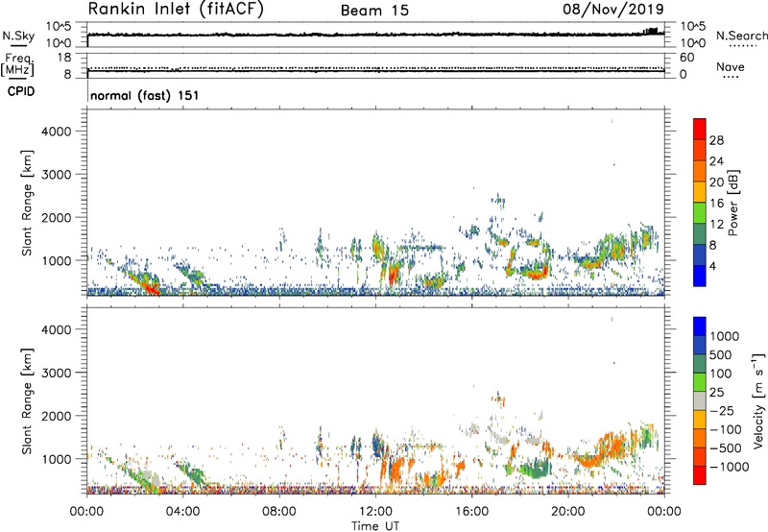The width and height of the screenshot is (768, 532).
Task: Click the red bottom of the Velocity color bar
Action: coord(700,475)
